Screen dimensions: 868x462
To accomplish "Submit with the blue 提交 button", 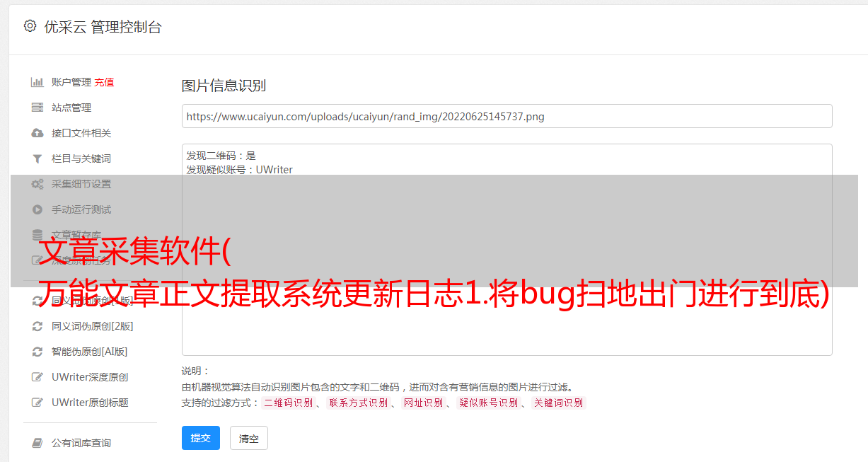I will click(x=201, y=438).
